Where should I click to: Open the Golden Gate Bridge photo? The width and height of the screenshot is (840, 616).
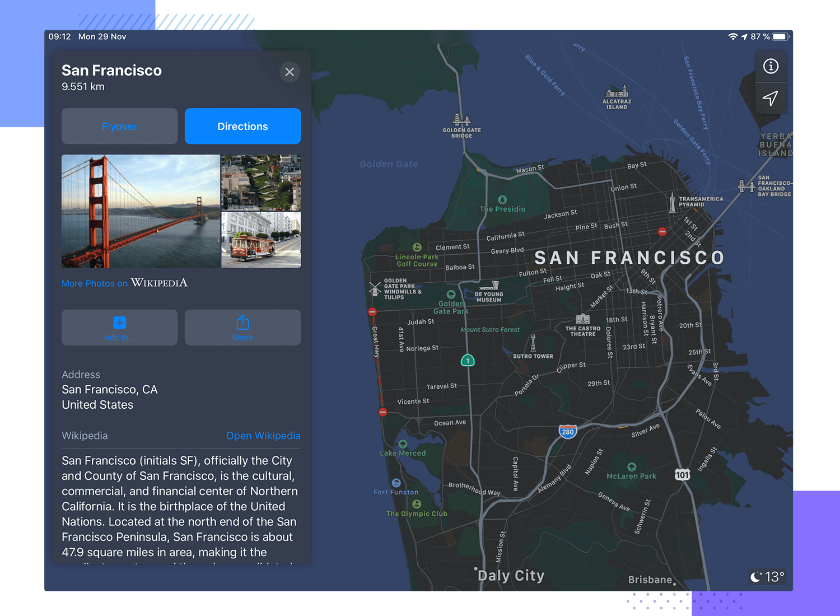pos(141,211)
